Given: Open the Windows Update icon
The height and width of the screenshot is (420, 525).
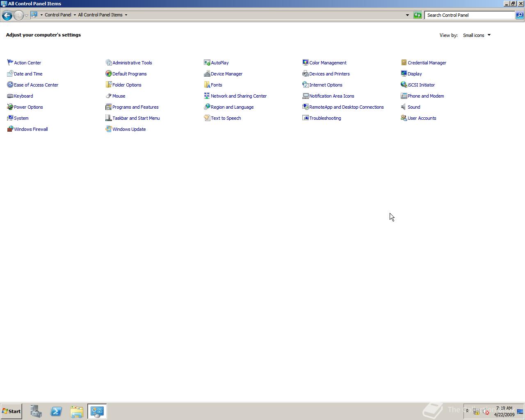Looking at the screenshot, I should pyautogui.click(x=109, y=129).
